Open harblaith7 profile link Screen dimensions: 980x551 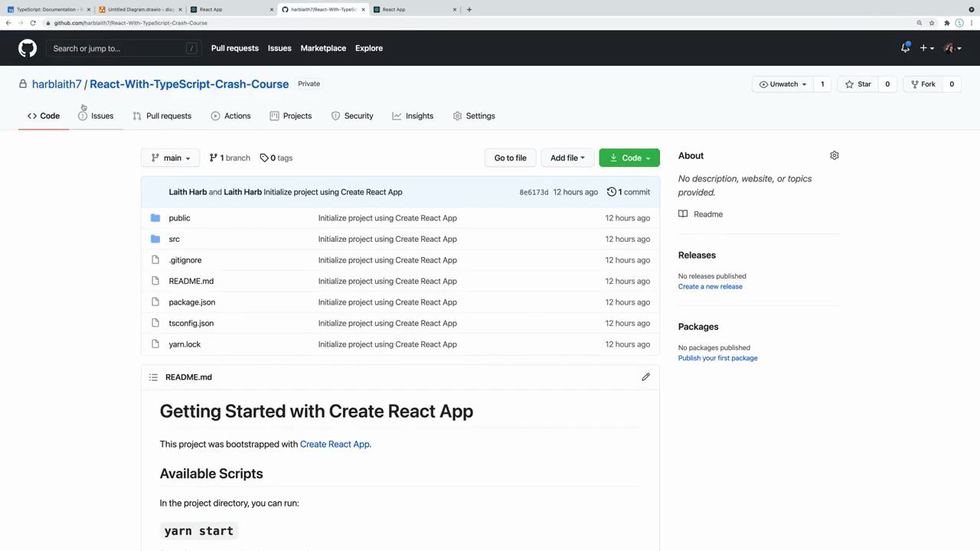[57, 84]
